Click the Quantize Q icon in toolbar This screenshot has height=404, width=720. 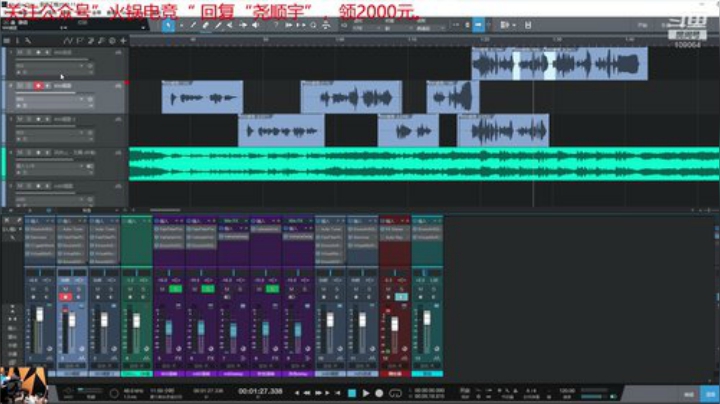[x=313, y=25]
